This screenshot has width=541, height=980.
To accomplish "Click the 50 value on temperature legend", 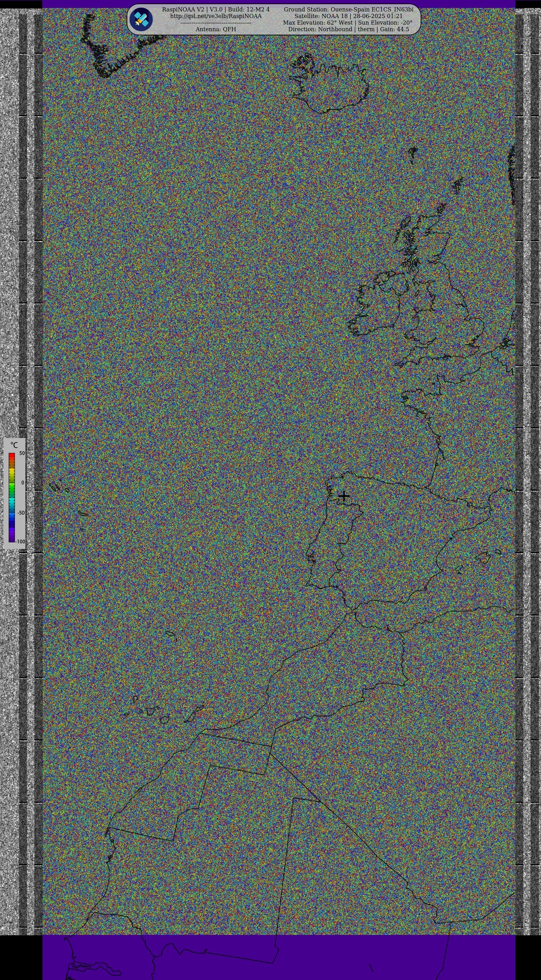I will coord(22,453).
